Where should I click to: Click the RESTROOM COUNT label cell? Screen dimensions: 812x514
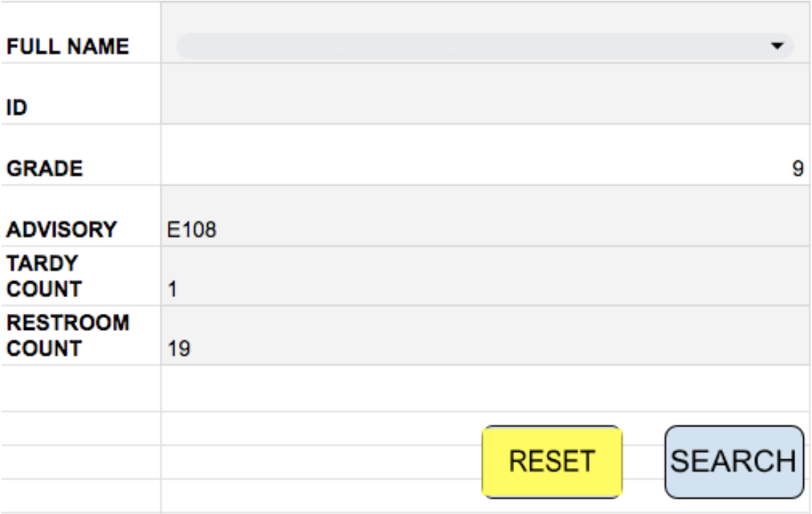click(81, 335)
